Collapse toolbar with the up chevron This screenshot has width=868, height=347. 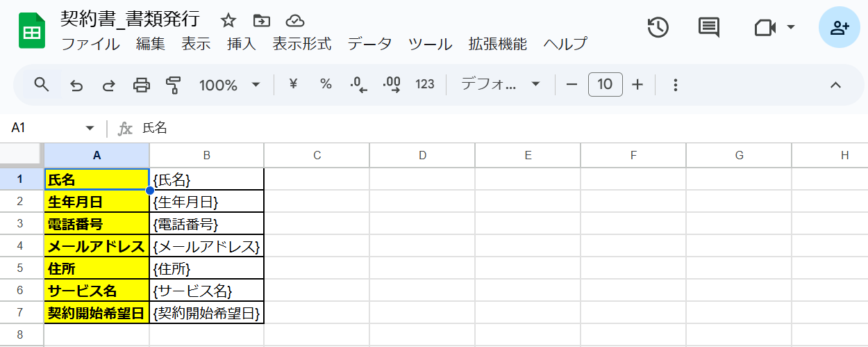[x=836, y=85]
